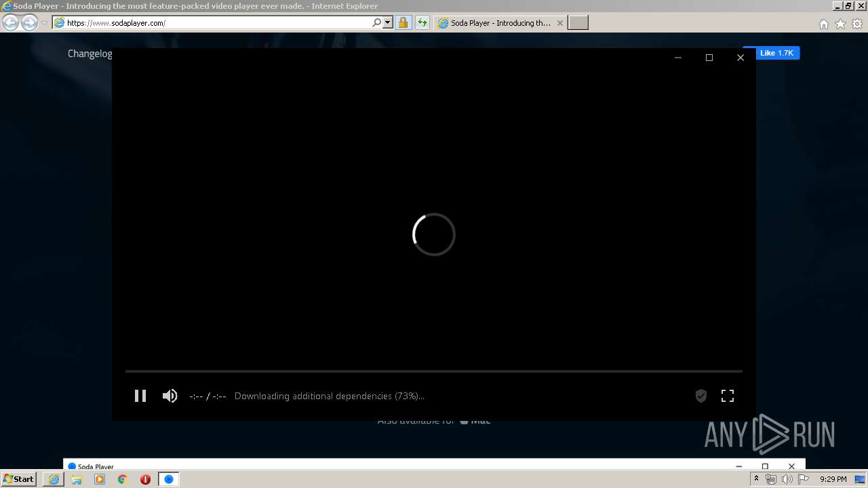Open a new browser tab
Image resolution: width=868 pixels, height=488 pixels.
(578, 23)
